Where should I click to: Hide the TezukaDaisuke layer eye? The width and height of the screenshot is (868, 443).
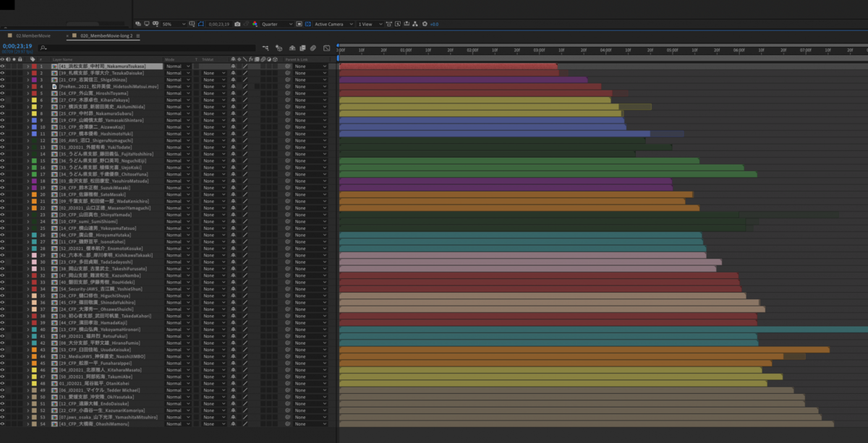pos(3,73)
